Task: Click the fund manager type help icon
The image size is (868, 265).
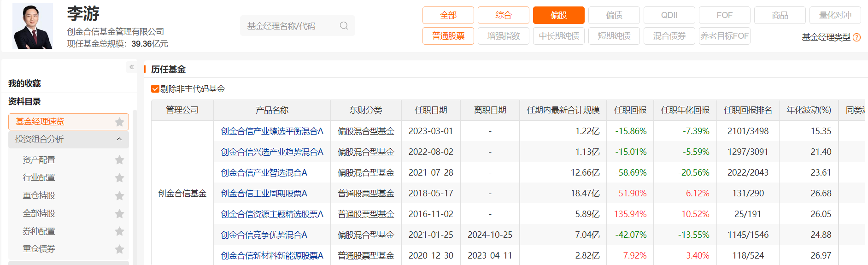Action: (856, 37)
